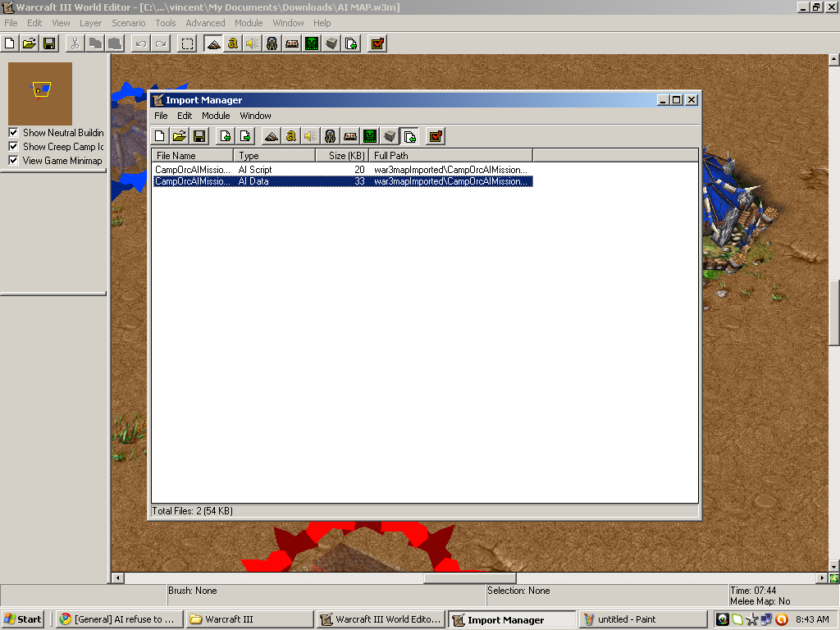
Task: Click the minimap preview thumbnail
Action: click(x=40, y=94)
